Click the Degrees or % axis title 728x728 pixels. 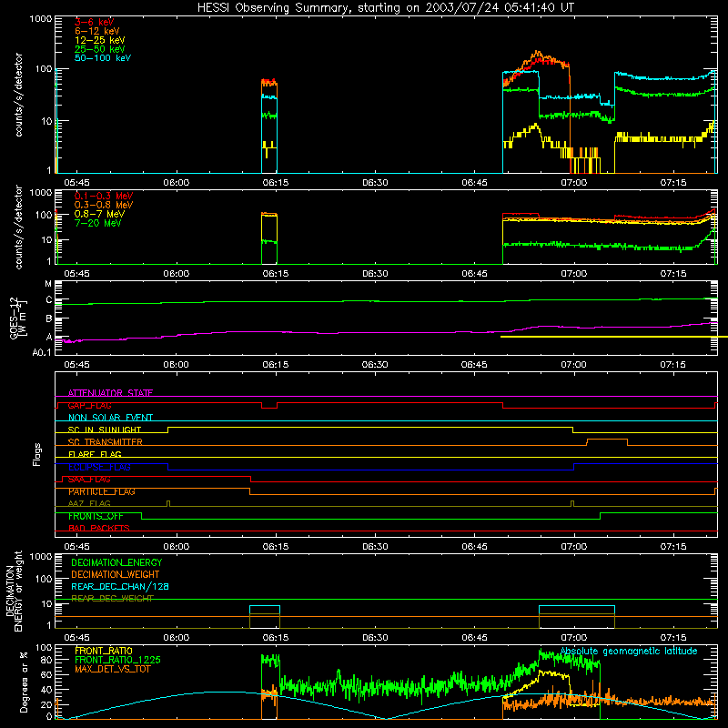(24, 682)
